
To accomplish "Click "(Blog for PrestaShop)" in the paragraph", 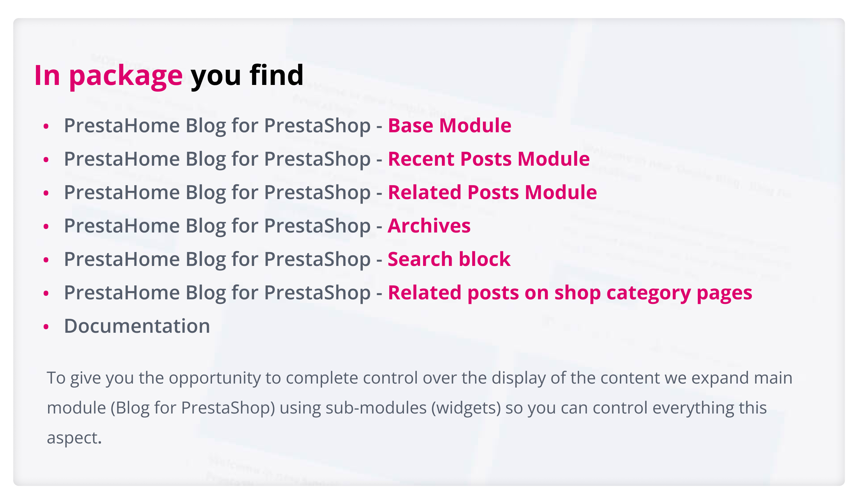I will tap(193, 408).
